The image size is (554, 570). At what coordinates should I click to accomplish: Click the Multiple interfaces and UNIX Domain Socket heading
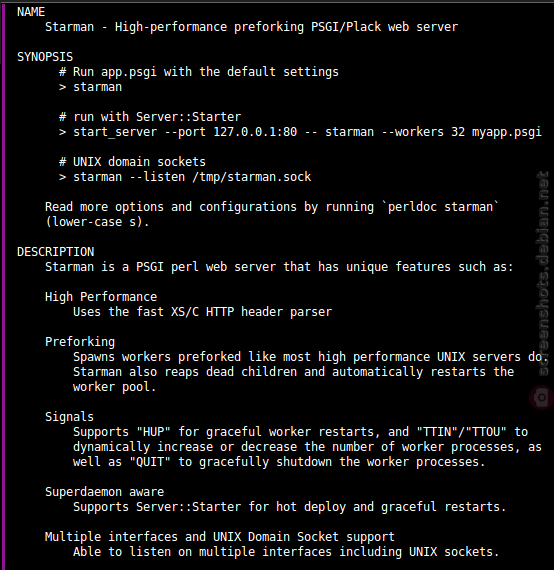(220, 537)
